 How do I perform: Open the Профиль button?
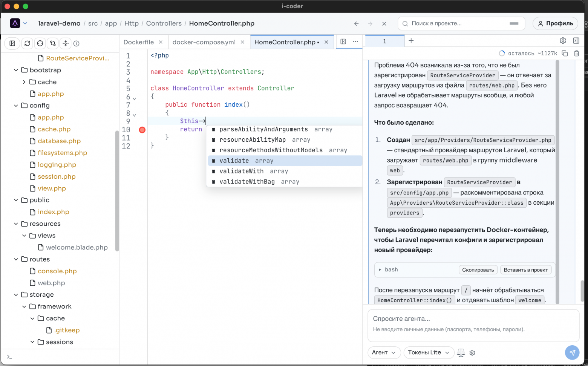(x=555, y=23)
